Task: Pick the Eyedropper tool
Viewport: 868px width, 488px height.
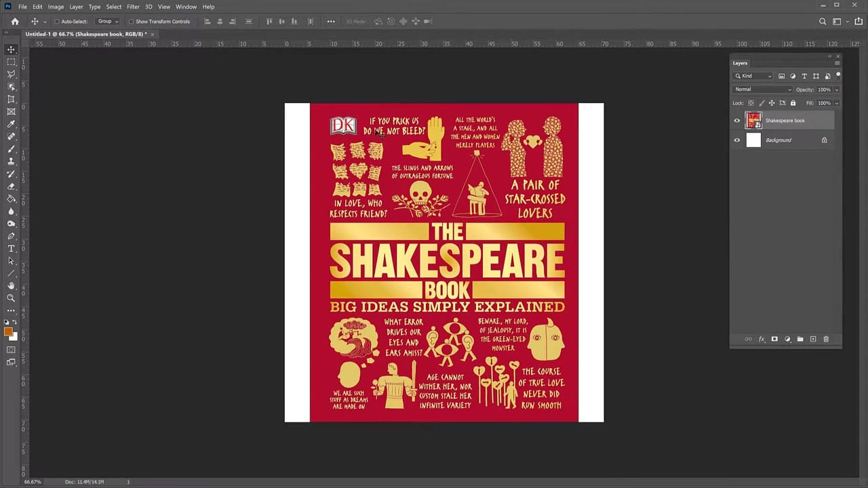Action: (11, 124)
